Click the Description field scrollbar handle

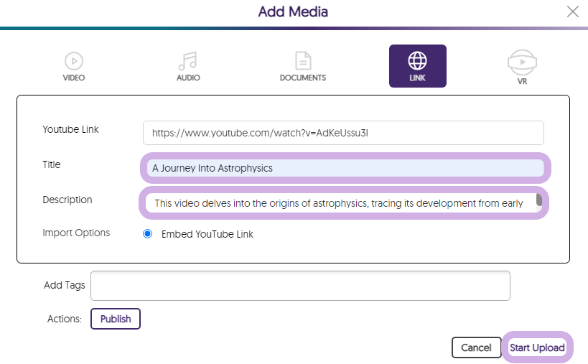tap(539, 200)
